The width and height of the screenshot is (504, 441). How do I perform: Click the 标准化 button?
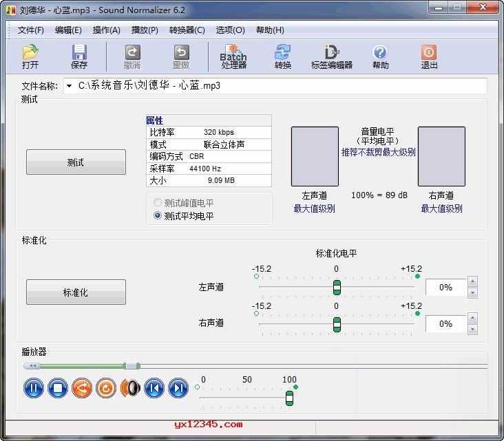[76, 292]
